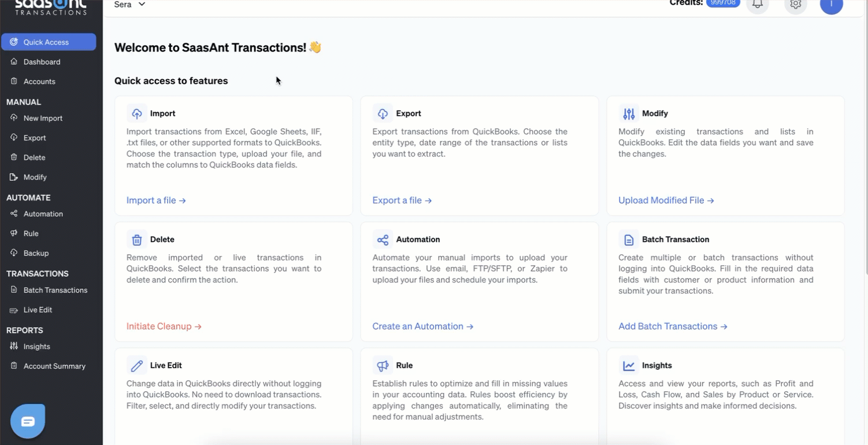Click the sidebar Insights sliders icon
Screen dimensions: 868x445
[14, 346]
